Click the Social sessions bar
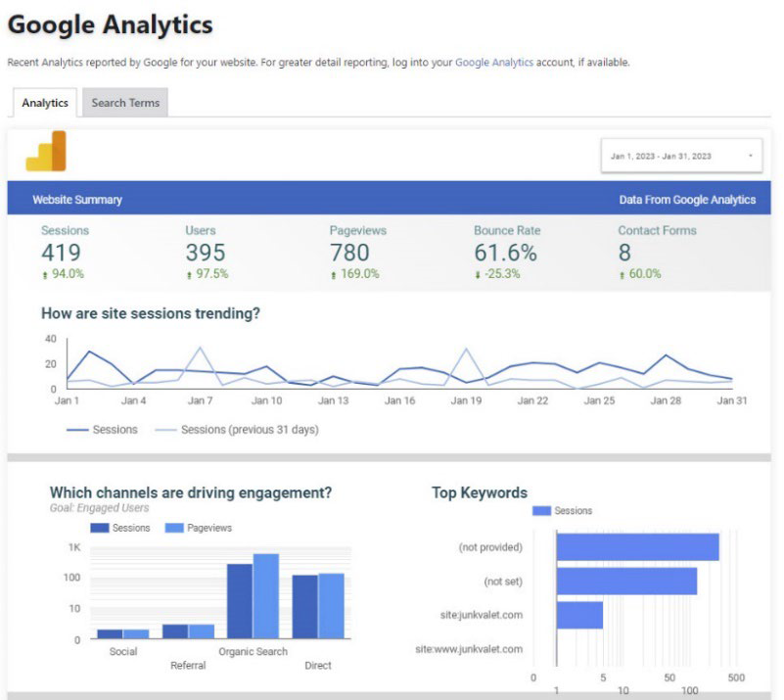Screen dimensions: 784x700 [110, 634]
